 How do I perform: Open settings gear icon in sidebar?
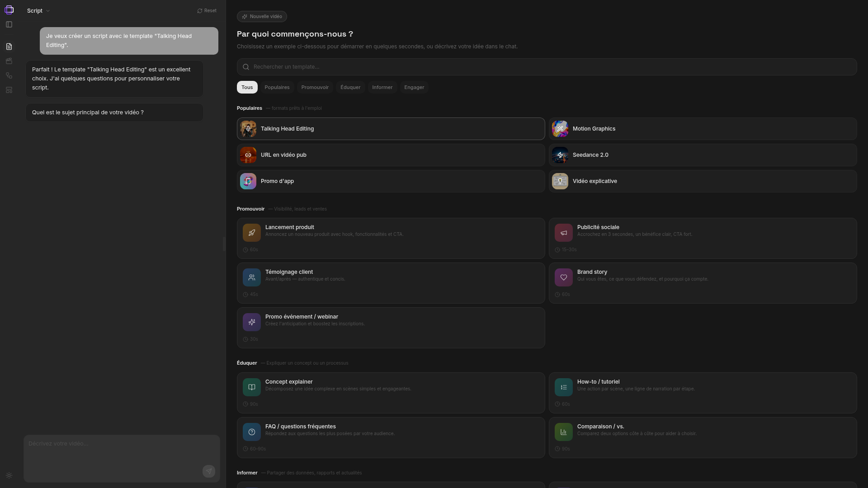(x=9, y=475)
